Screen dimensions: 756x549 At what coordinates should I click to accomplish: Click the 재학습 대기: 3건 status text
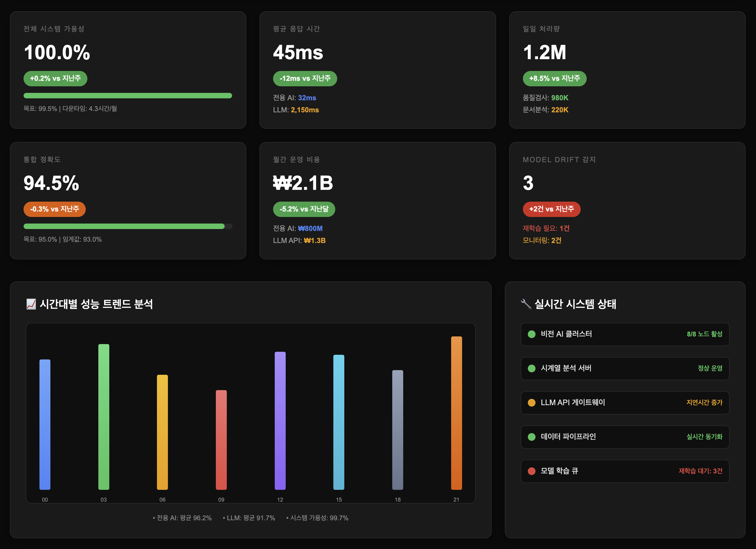click(700, 471)
